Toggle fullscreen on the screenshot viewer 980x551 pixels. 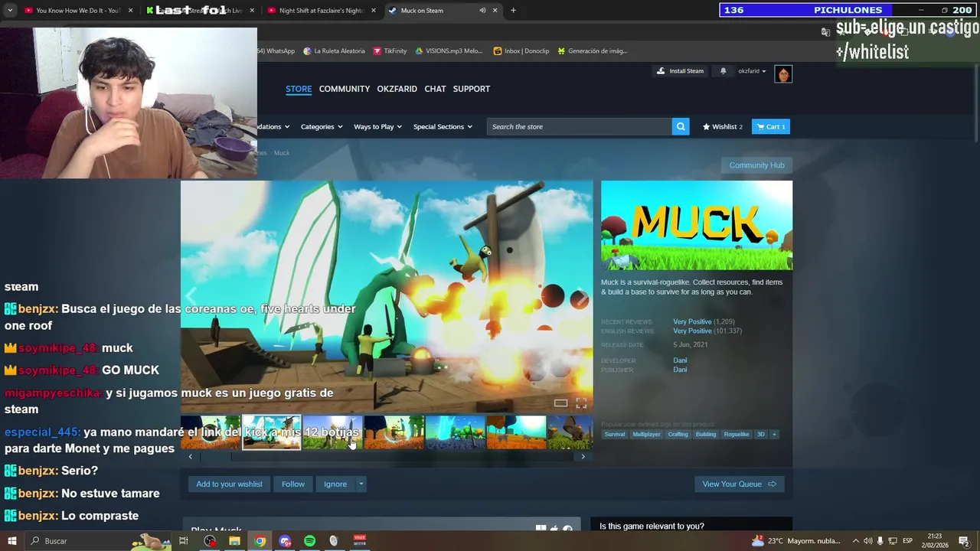581,403
